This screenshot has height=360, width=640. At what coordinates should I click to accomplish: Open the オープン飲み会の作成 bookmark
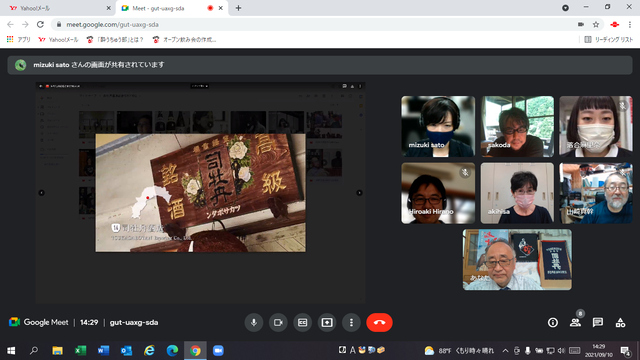[x=184, y=40]
